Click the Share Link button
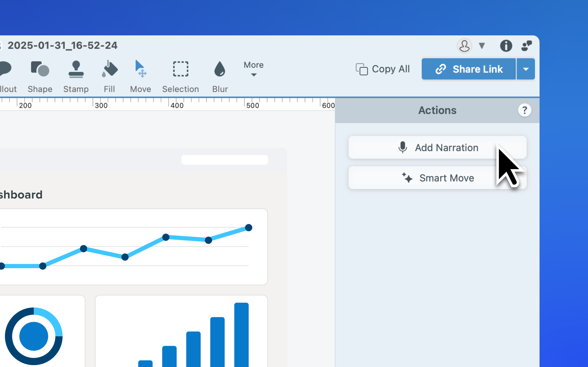Screen dimensions: 588x367 click(468, 69)
